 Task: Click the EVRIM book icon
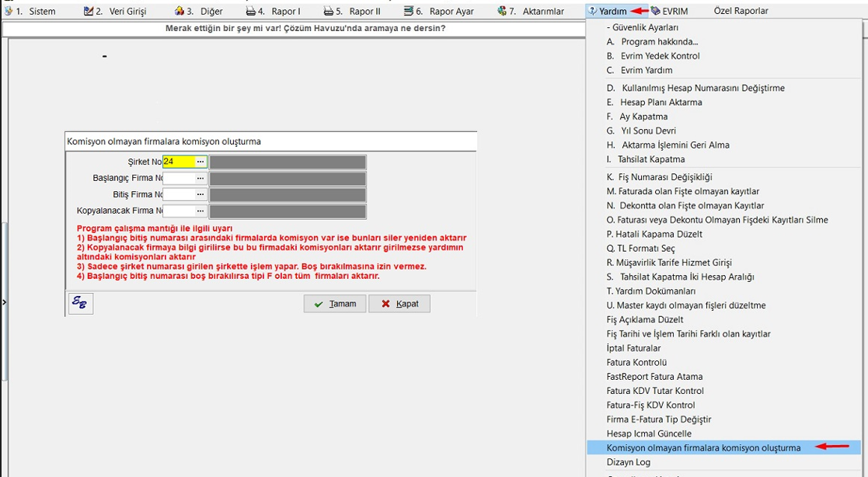(655, 11)
